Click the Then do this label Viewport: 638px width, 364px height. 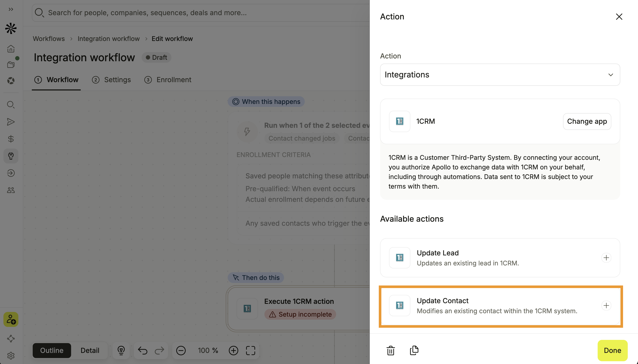[256, 278]
